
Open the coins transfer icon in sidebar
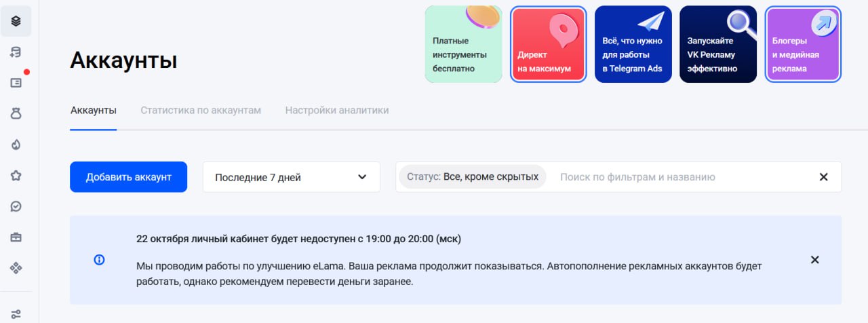16,52
